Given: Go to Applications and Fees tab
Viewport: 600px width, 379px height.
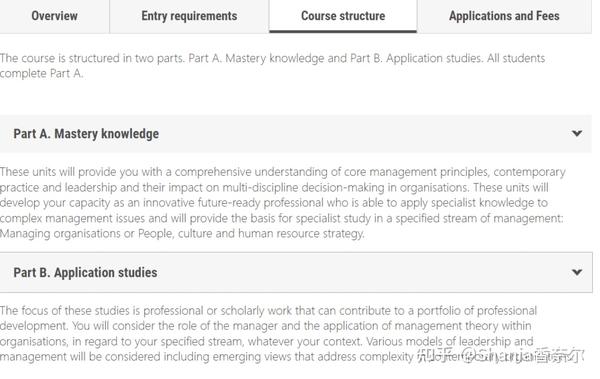Looking at the screenshot, I should tap(504, 16).
